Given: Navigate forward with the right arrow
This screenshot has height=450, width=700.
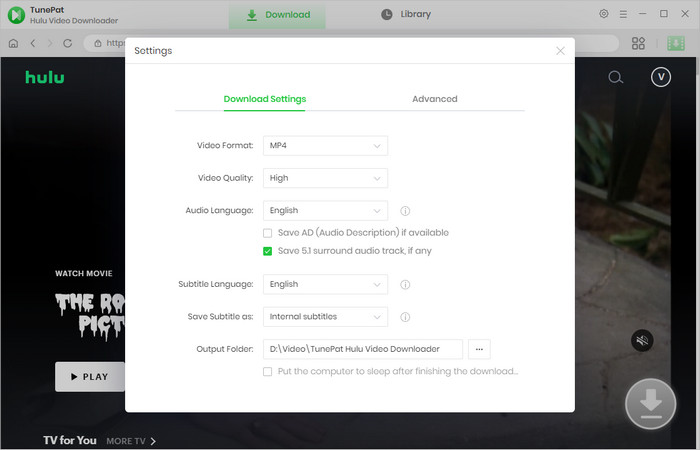Looking at the screenshot, I should (50, 43).
